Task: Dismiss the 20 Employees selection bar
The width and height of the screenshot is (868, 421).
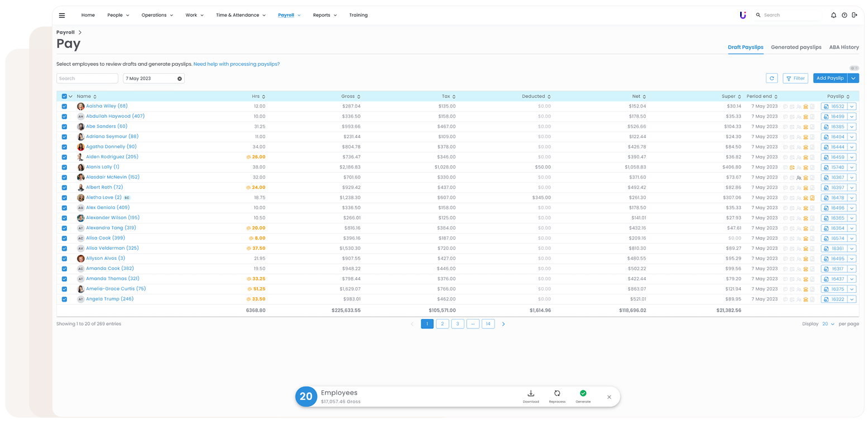Action: [x=609, y=397]
